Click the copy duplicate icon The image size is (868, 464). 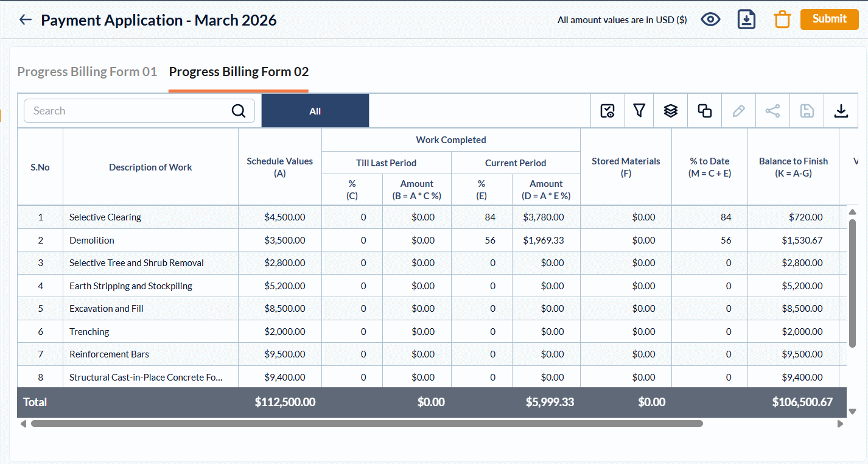coord(705,111)
